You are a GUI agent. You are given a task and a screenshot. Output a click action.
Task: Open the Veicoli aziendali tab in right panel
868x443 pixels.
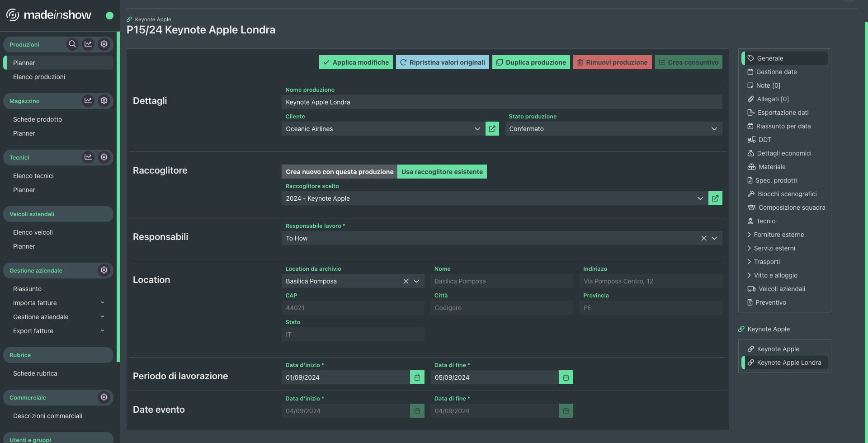tap(785, 289)
